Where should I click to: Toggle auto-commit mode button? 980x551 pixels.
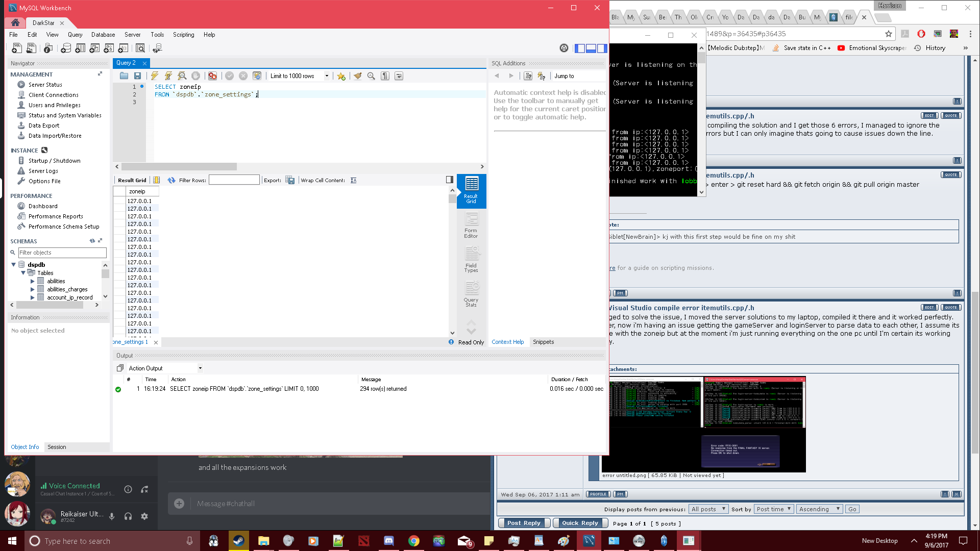pyautogui.click(x=257, y=76)
